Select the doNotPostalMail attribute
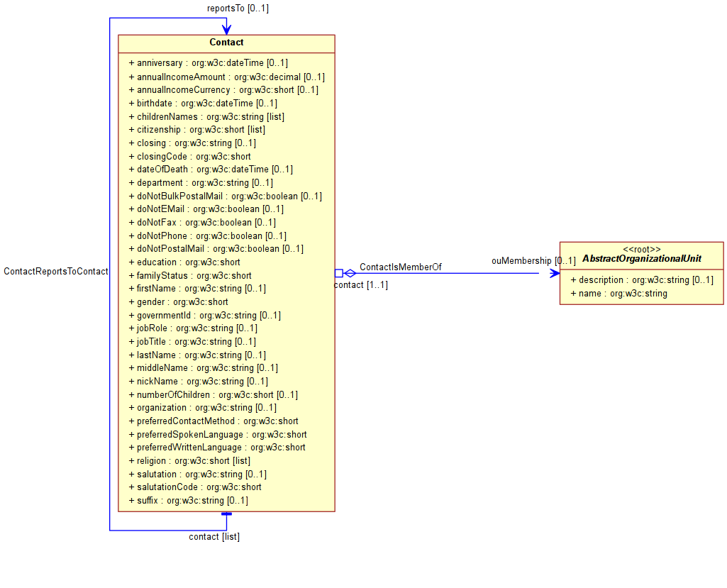 tap(216, 249)
